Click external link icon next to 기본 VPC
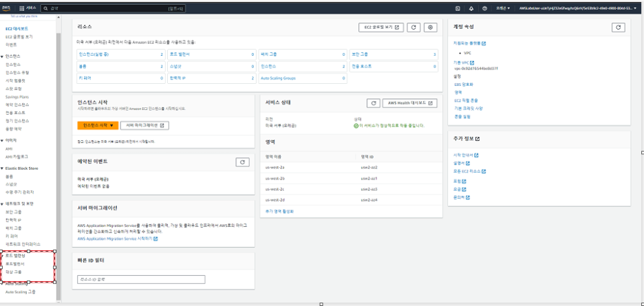Image resolution: width=644 pixels, height=306 pixels. click(472, 63)
